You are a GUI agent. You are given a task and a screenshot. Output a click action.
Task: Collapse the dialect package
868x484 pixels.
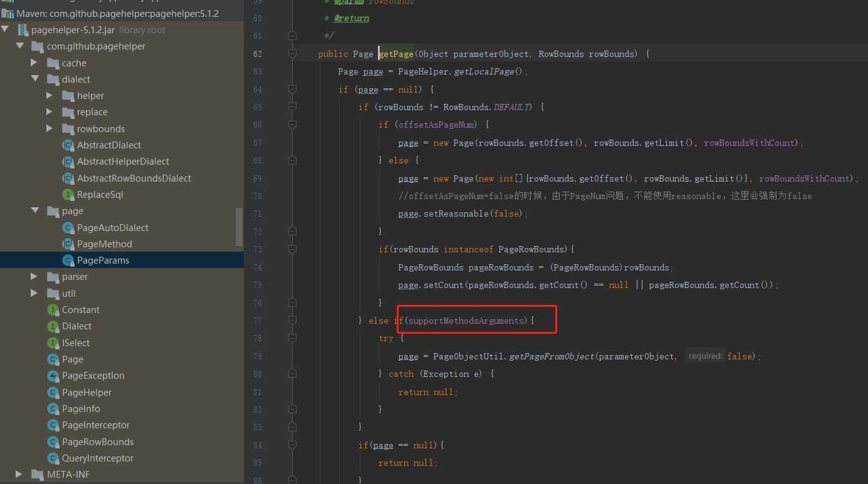tap(35, 80)
